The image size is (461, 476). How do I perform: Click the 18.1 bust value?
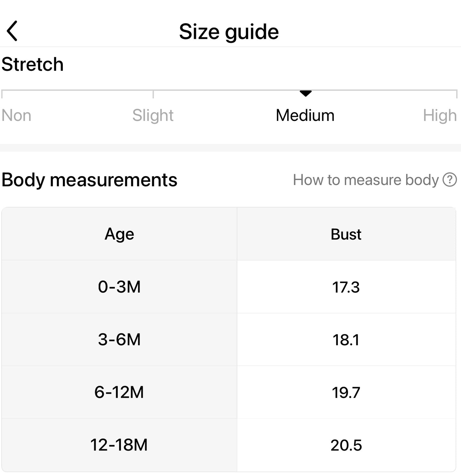pos(346,340)
